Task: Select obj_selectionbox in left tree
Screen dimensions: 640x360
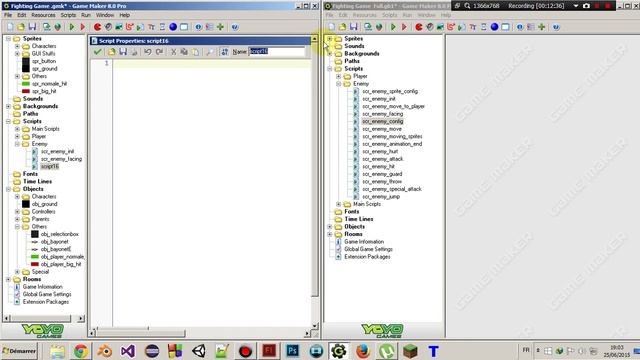Action: coord(60,234)
